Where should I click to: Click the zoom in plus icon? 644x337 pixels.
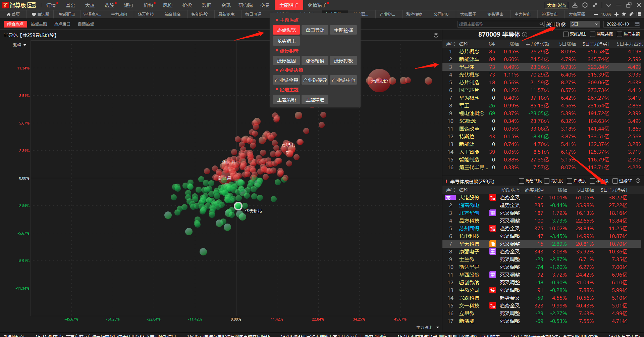(616, 14)
